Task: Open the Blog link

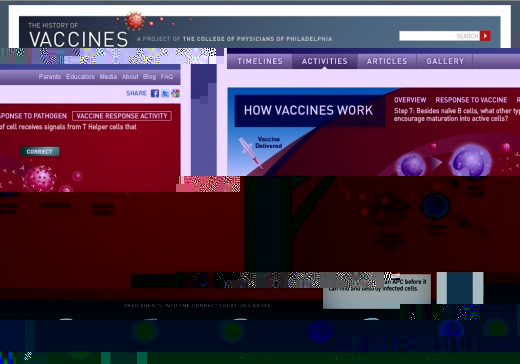Action: (149, 77)
